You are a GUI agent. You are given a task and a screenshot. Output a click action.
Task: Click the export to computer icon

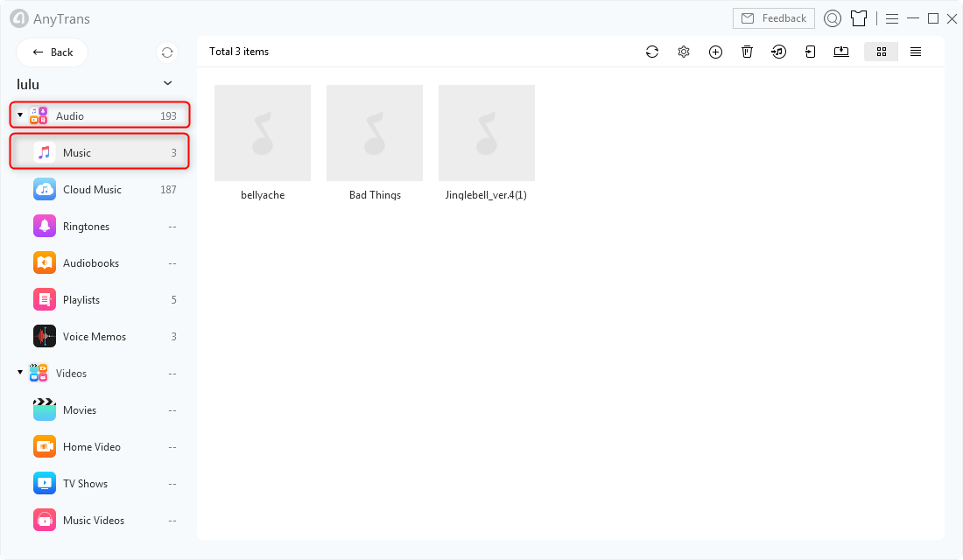pos(841,52)
